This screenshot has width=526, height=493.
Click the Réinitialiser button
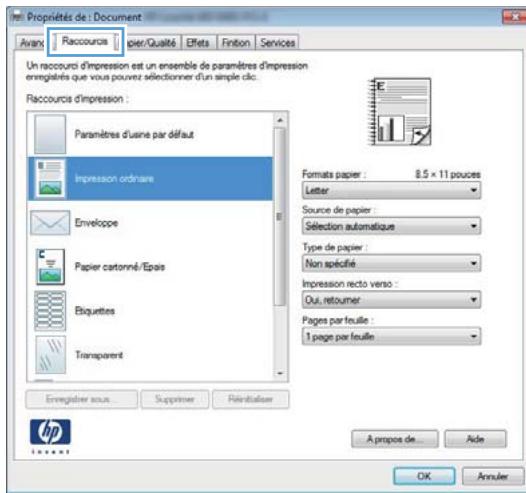pyautogui.click(x=250, y=399)
